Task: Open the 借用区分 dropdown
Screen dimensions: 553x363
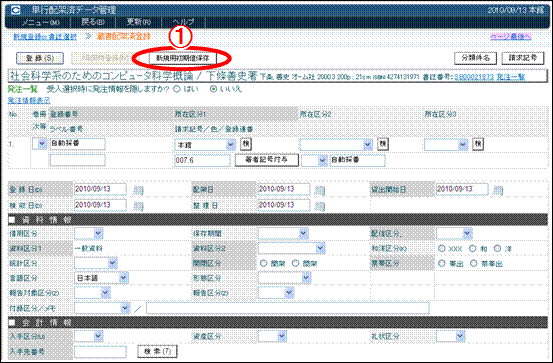Action: 89,234
